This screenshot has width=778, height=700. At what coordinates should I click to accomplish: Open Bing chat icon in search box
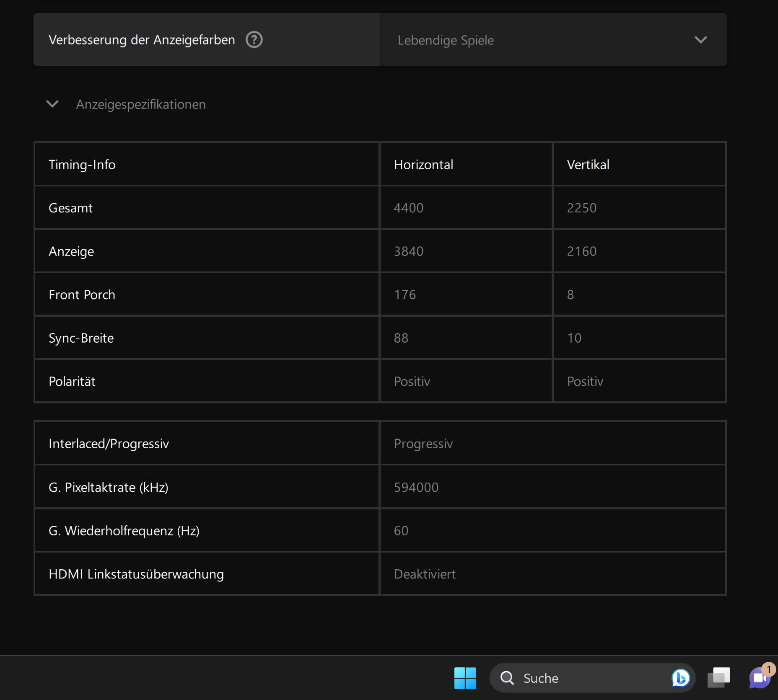pyautogui.click(x=680, y=678)
